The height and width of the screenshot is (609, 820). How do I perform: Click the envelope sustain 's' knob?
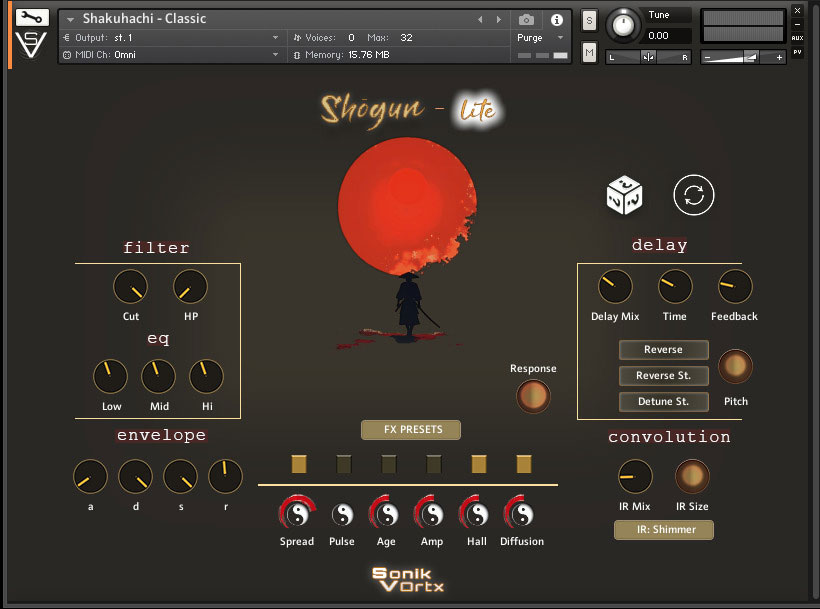pos(180,476)
